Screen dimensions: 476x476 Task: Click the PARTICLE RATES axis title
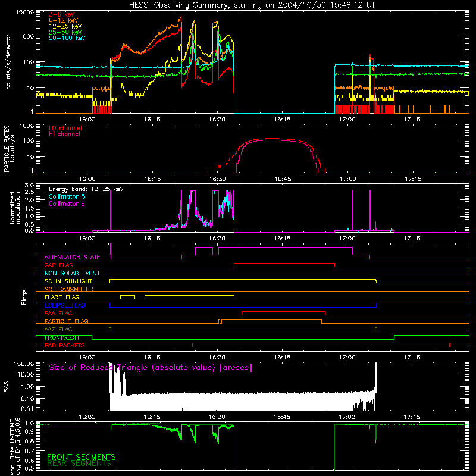pos(7,149)
